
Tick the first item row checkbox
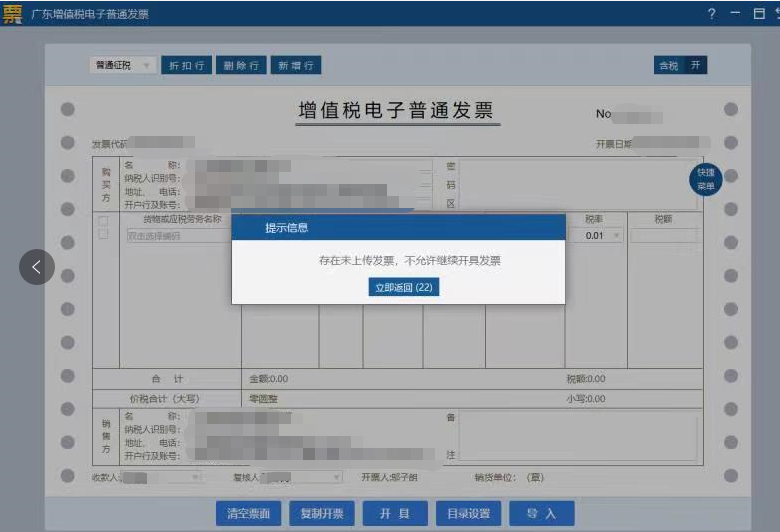pyautogui.click(x=103, y=220)
